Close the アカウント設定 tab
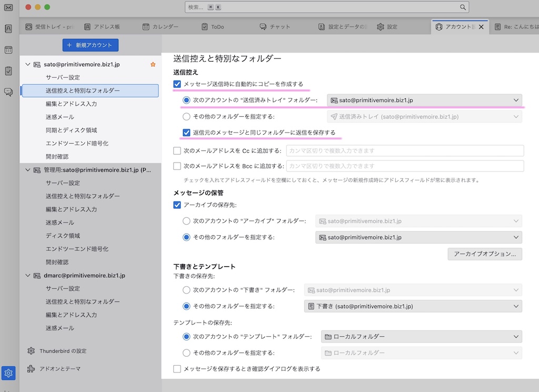The width and height of the screenshot is (539, 392). [x=481, y=27]
